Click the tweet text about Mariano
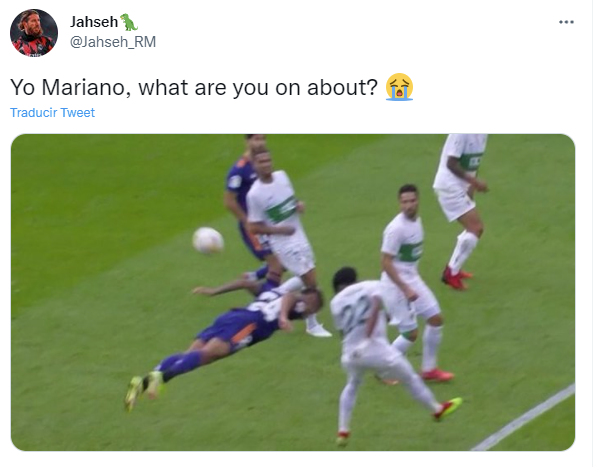Image resolution: width=605 pixels, height=467 pixels. click(x=194, y=87)
